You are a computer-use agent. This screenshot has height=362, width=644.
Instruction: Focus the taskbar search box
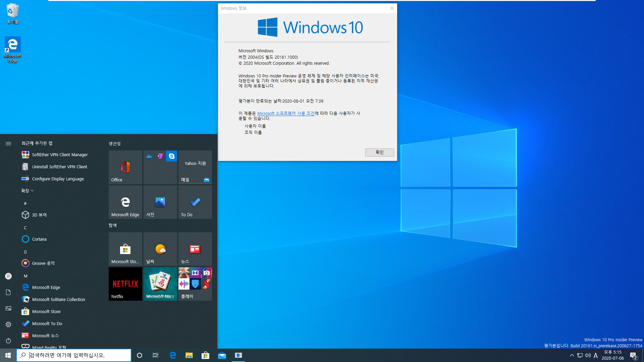point(74,355)
